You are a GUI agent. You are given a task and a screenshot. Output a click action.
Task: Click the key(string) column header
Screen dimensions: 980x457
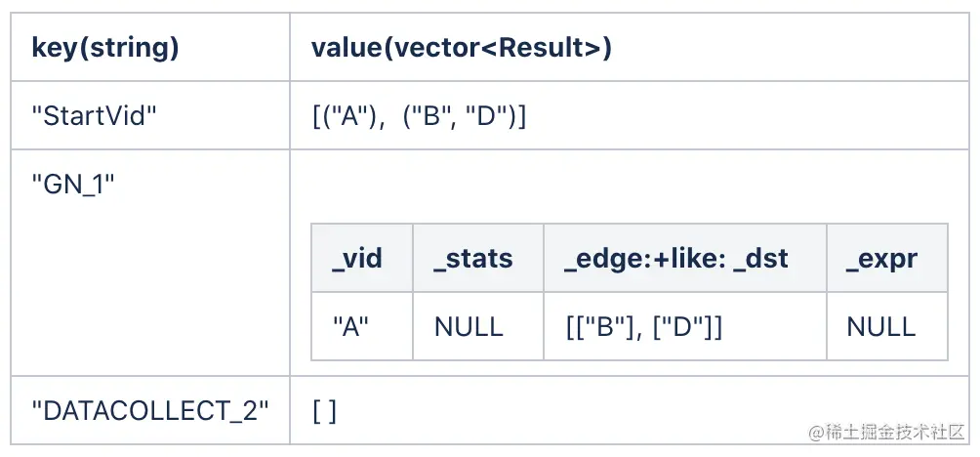click(105, 48)
